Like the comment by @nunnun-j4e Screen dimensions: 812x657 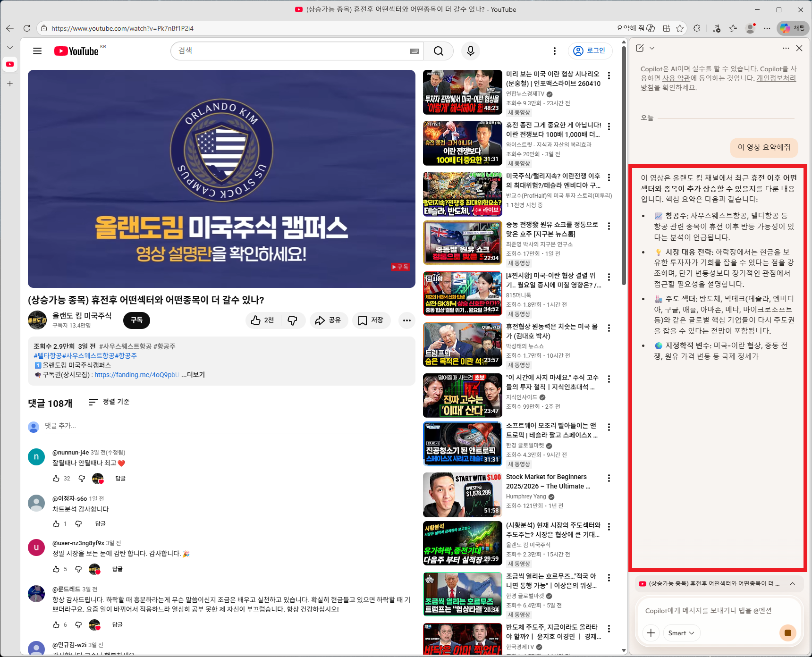click(x=56, y=479)
